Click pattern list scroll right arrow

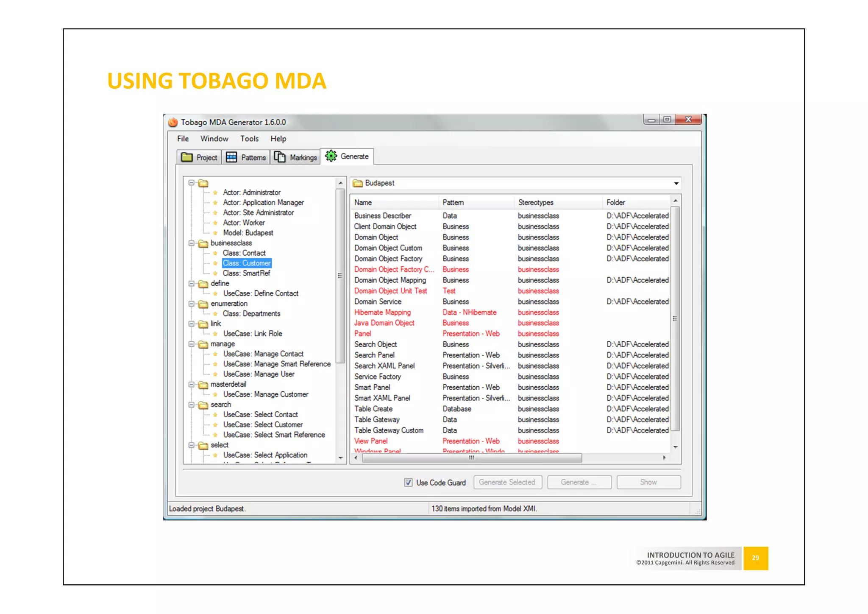pos(664,458)
